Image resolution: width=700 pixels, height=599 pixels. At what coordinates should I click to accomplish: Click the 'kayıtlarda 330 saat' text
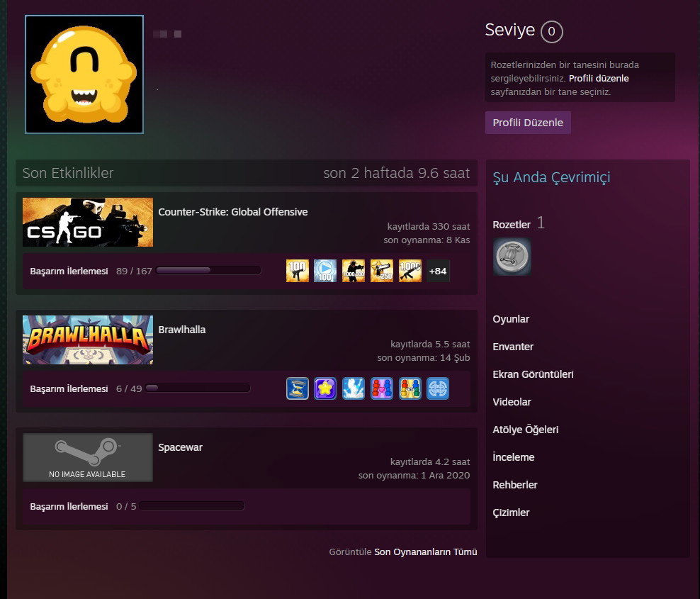(429, 226)
